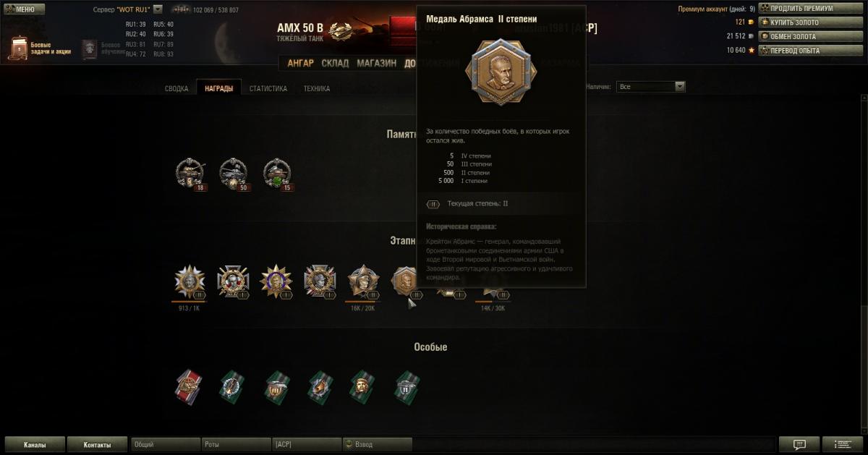Switch to the Статистика tab

(268, 88)
